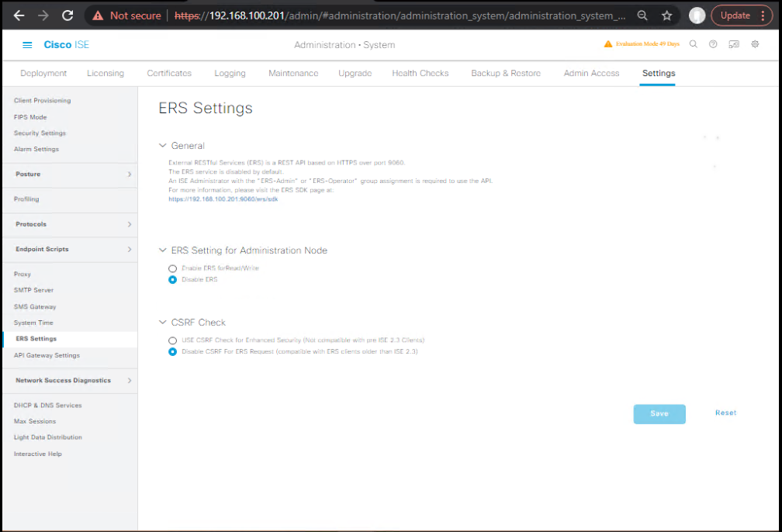Click the Save button

click(x=659, y=414)
